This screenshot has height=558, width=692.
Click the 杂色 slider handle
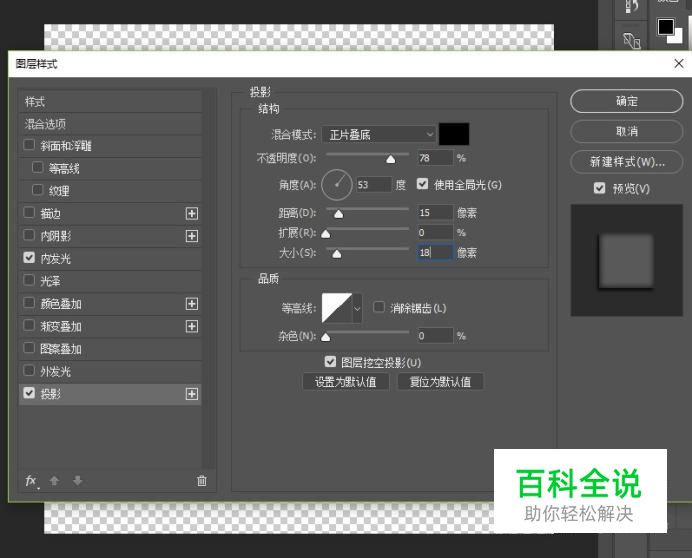tap(326, 338)
